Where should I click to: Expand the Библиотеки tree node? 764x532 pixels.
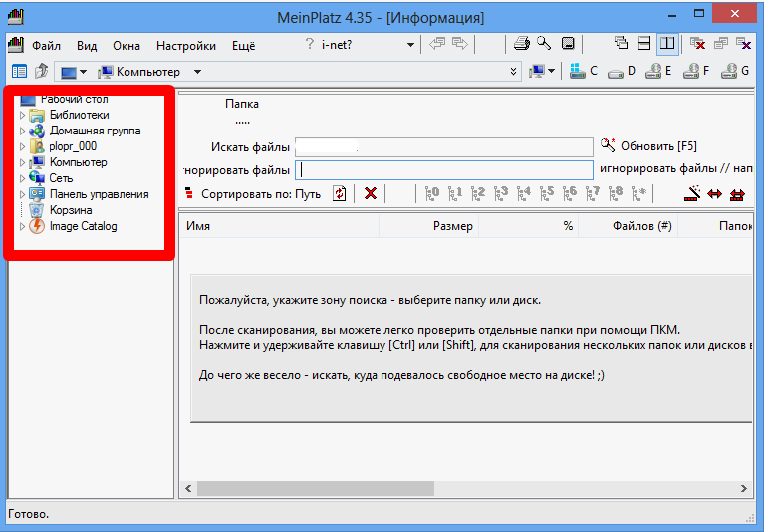pyautogui.click(x=23, y=116)
